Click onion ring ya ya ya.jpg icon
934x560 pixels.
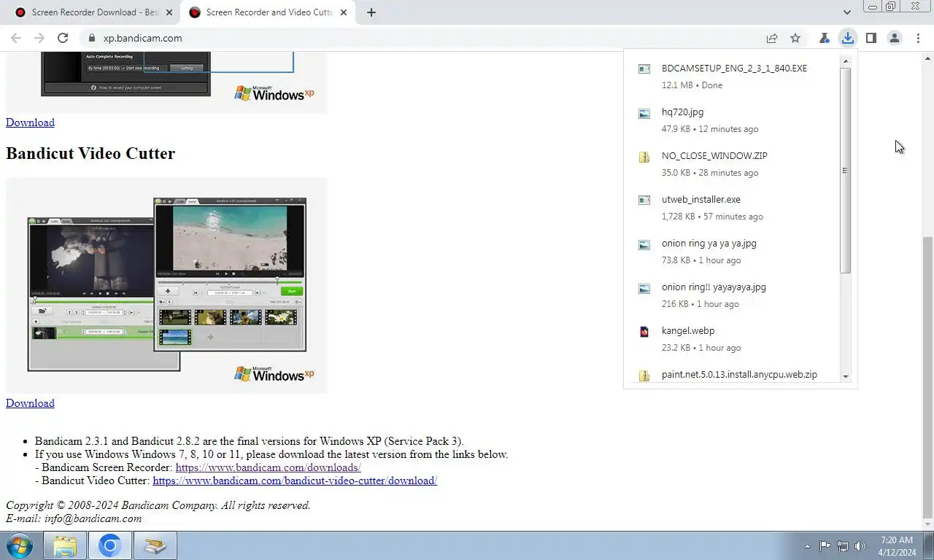pos(644,244)
